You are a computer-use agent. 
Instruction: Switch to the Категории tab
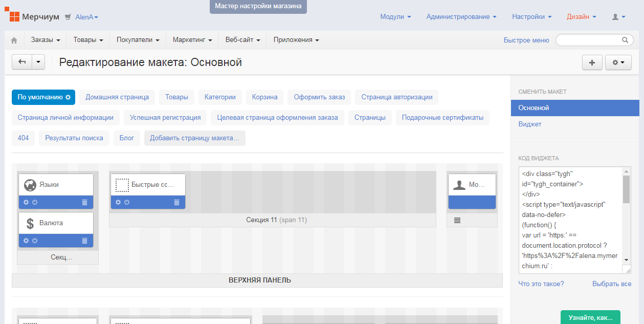[x=220, y=97]
